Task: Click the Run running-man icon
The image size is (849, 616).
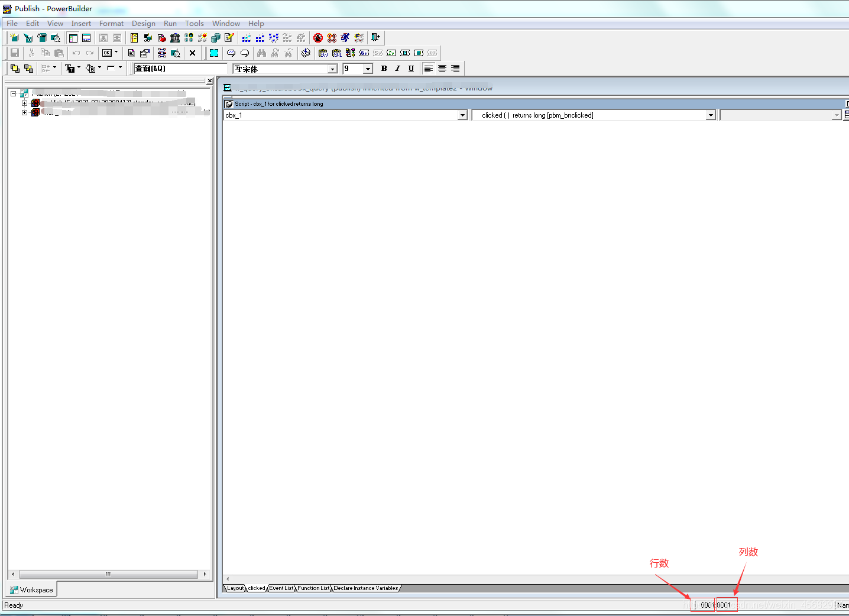Action: click(x=345, y=38)
